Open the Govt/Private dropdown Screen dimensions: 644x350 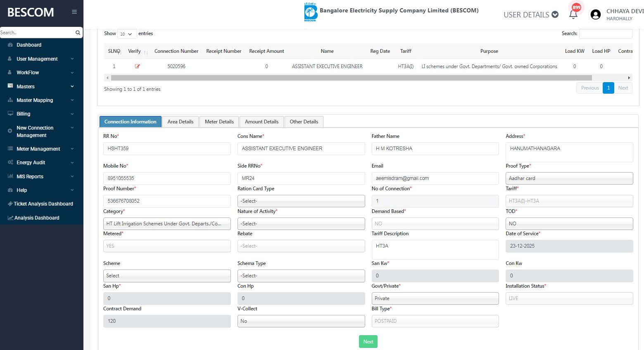coord(435,298)
